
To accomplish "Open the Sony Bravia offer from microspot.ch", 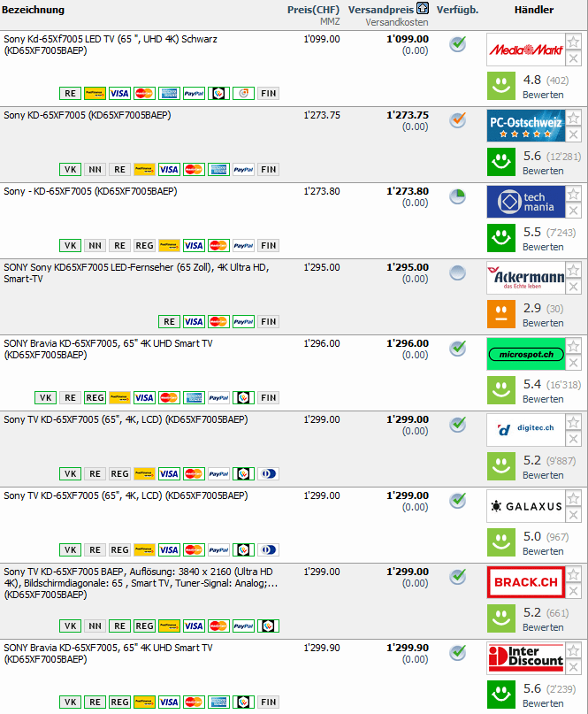I will pyautogui.click(x=108, y=343).
